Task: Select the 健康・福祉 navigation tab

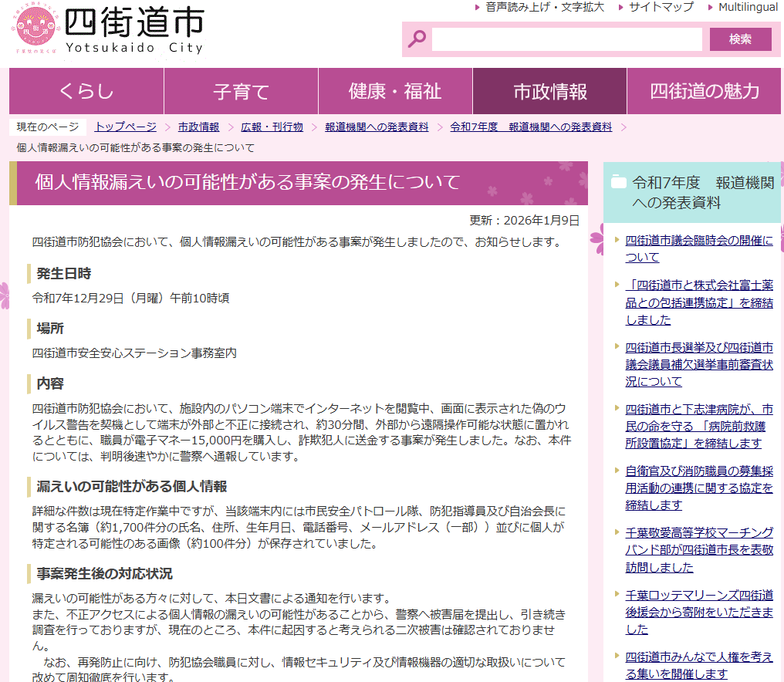Action: point(395,92)
